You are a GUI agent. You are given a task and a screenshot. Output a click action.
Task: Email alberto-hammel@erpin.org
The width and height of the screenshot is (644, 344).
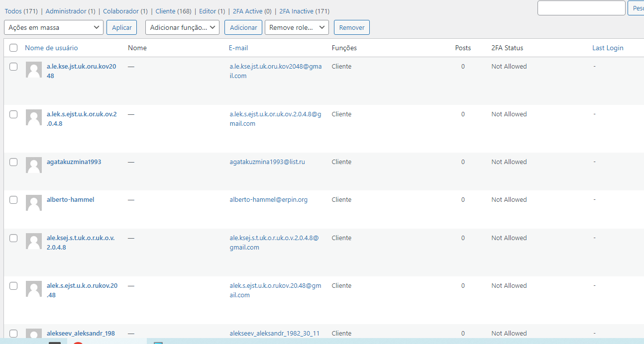tap(268, 199)
